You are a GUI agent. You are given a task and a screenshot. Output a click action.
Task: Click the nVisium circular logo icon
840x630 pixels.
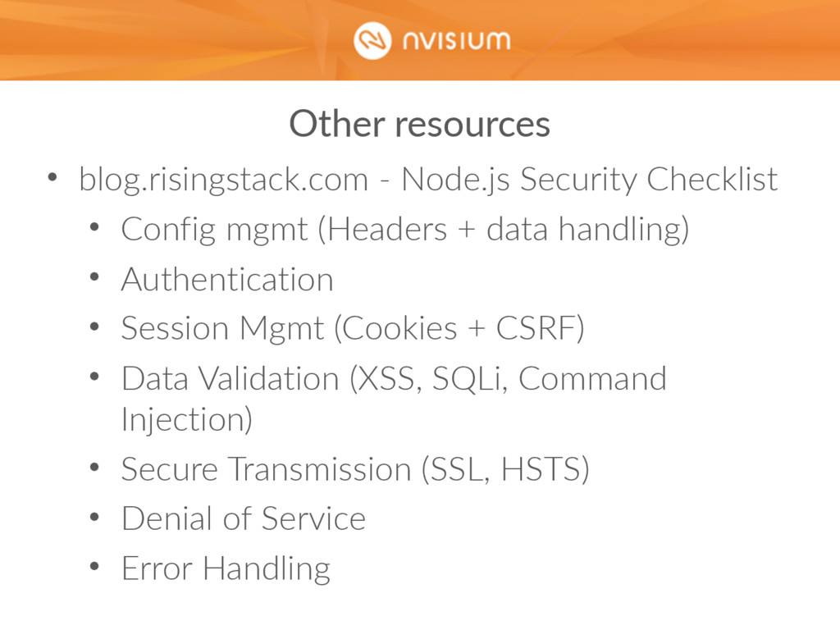point(372,41)
